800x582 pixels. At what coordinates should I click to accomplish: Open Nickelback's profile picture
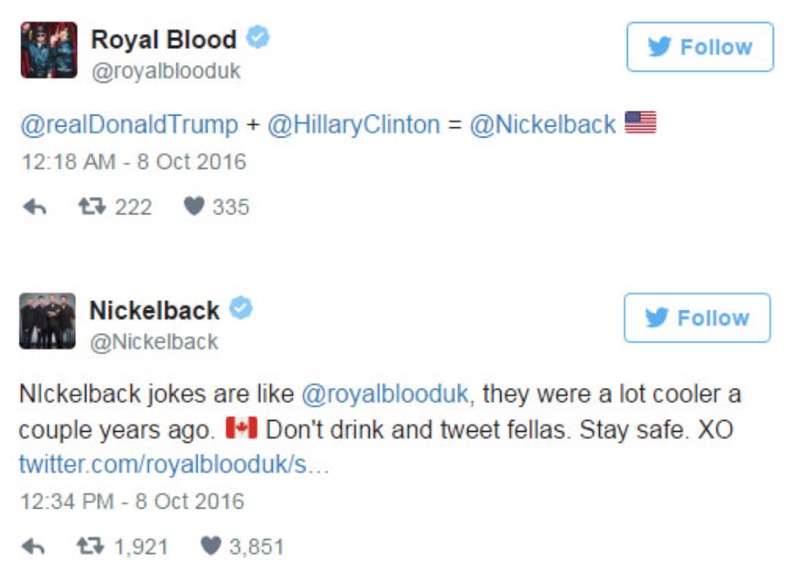47,321
